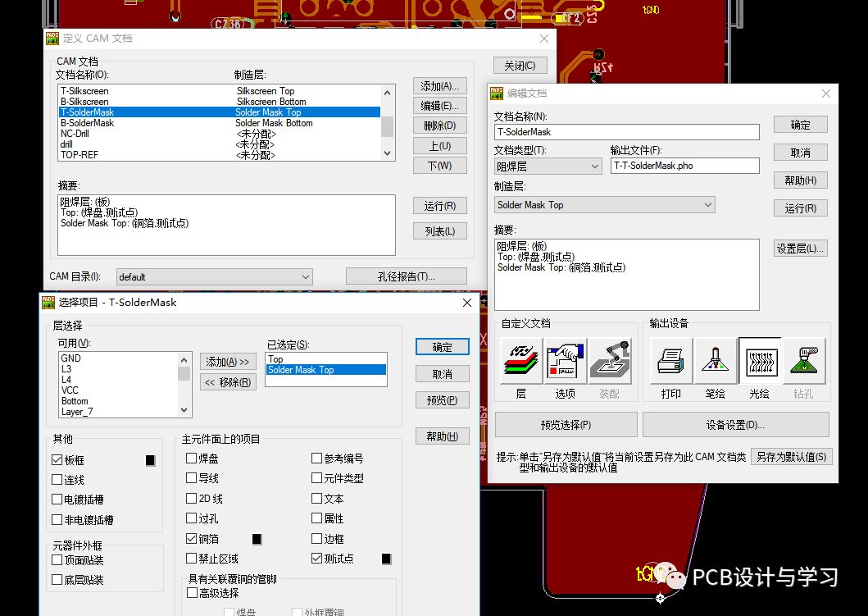
Task: Toggle the 测试点 (Test point) checkbox
Action: coord(317,559)
